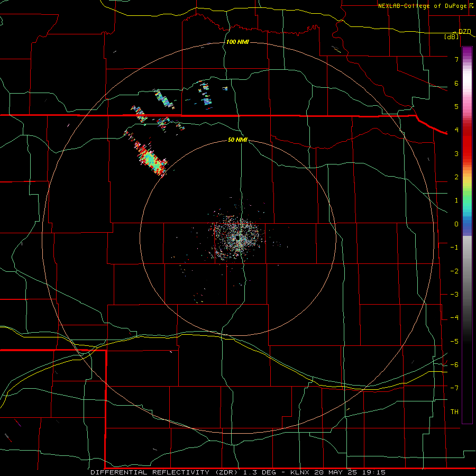Click the scale value "5" on the legend
This screenshot has width=476, height=476.
(x=456, y=106)
